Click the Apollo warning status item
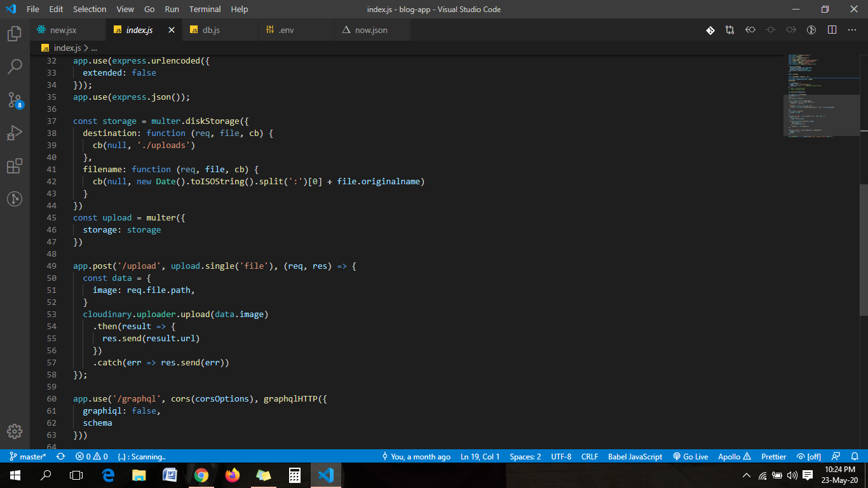The width and height of the screenshot is (868, 488). pyautogui.click(x=735, y=456)
